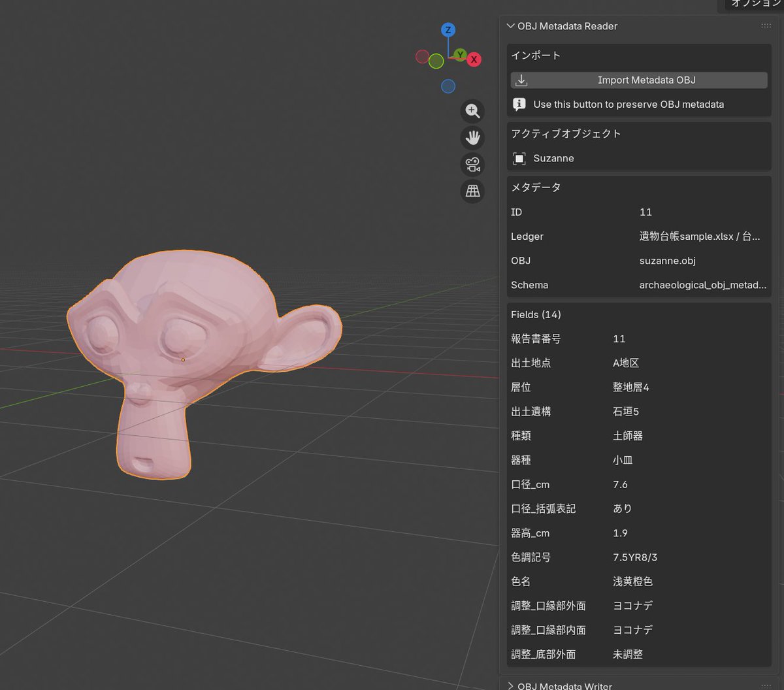Click the 層位 value 整地層4
The width and height of the screenshot is (784, 690).
pos(630,387)
